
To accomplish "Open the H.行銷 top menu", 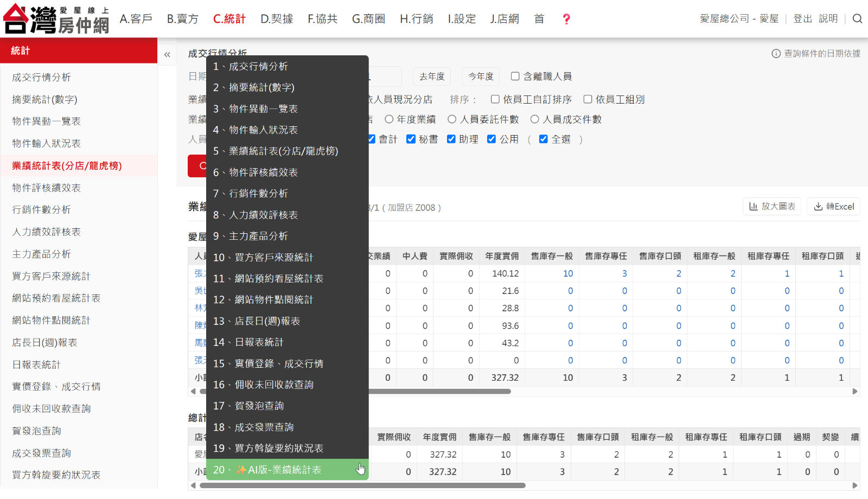I will pyautogui.click(x=416, y=19).
